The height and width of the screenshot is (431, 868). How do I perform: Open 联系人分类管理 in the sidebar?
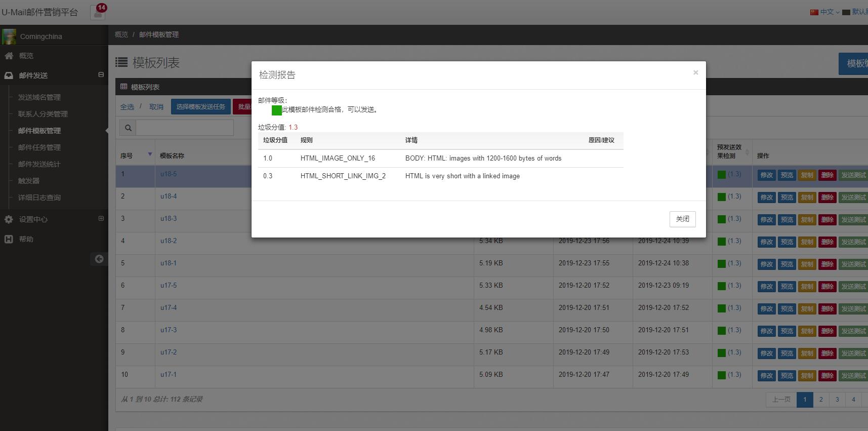pos(43,114)
